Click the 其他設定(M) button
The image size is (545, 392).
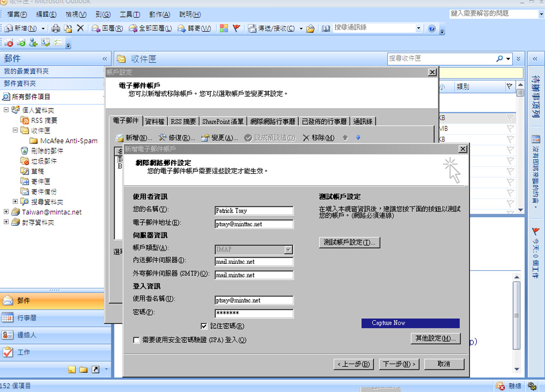[x=435, y=338]
